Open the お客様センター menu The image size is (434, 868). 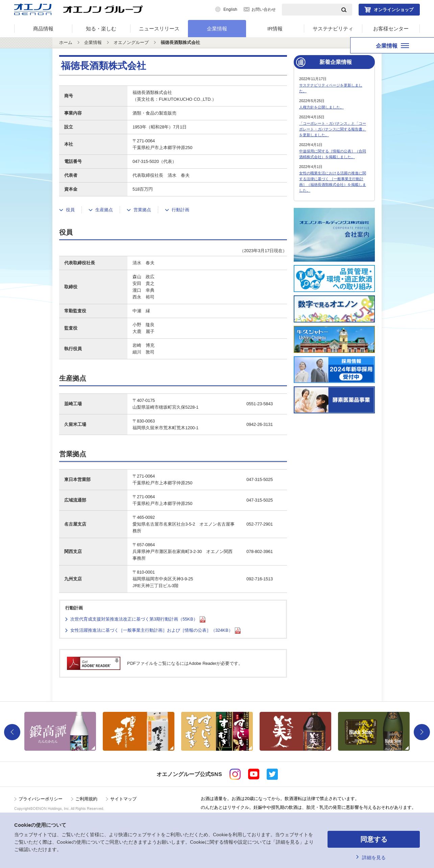(x=391, y=29)
